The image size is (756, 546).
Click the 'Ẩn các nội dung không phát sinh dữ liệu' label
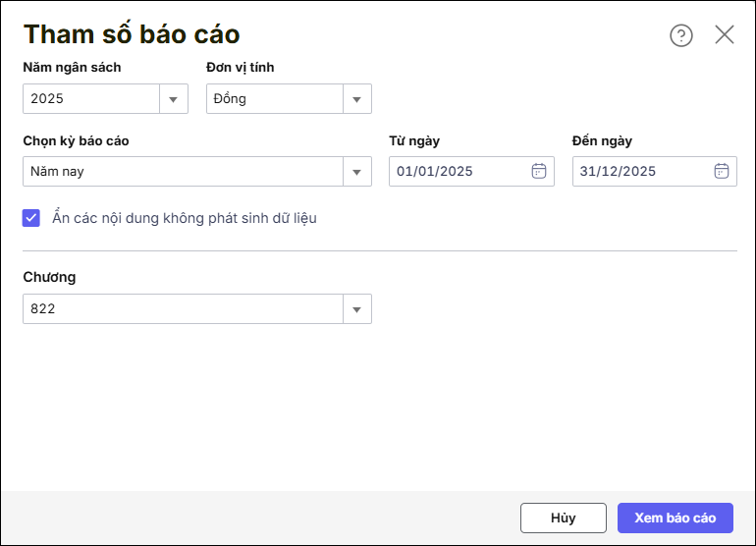[x=185, y=218]
